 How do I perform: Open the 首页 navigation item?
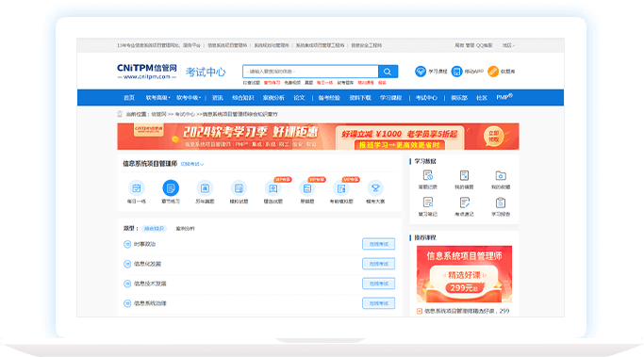coord(129,98)
